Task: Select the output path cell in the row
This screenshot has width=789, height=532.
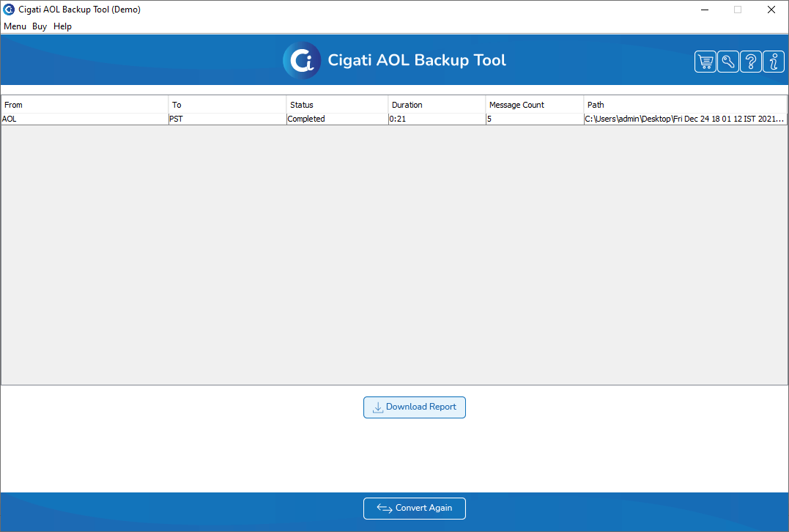Action: [x=685, y=119]
